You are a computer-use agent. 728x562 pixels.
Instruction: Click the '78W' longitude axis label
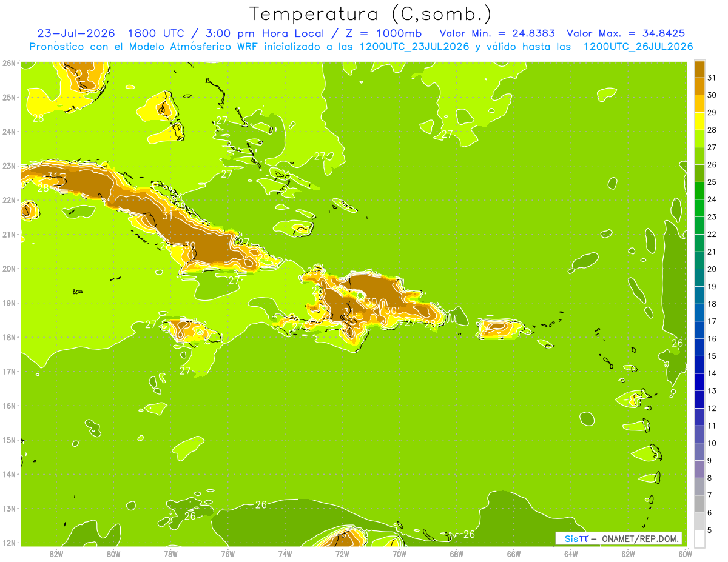pyautogui.click(x=170, y=553)
